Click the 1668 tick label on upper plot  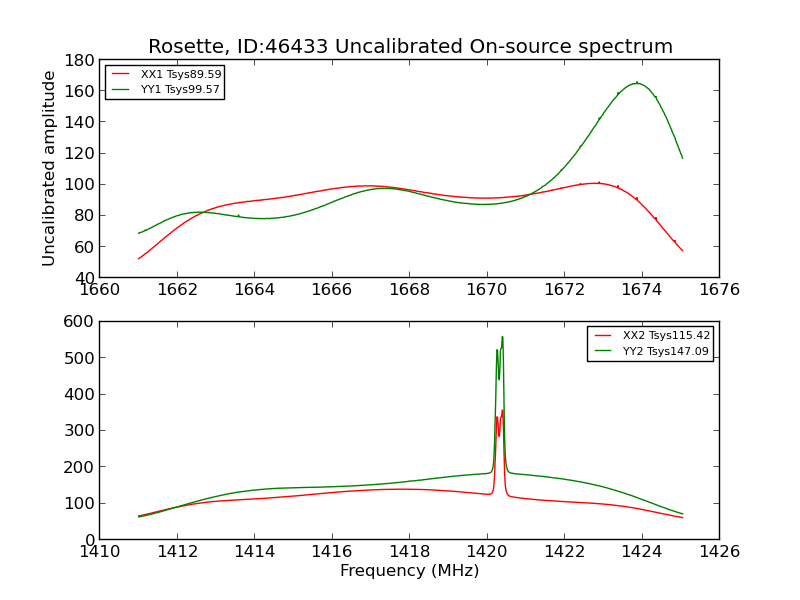410,290
